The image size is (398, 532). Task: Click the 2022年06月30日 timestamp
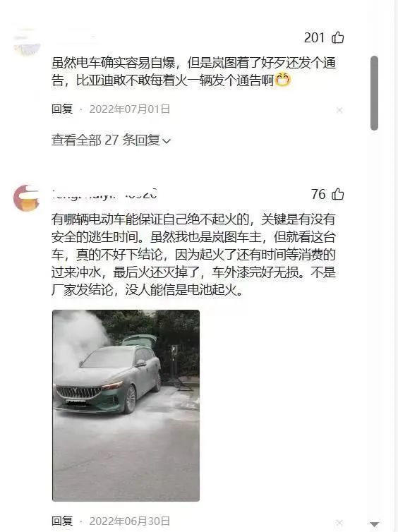[130, 521]
